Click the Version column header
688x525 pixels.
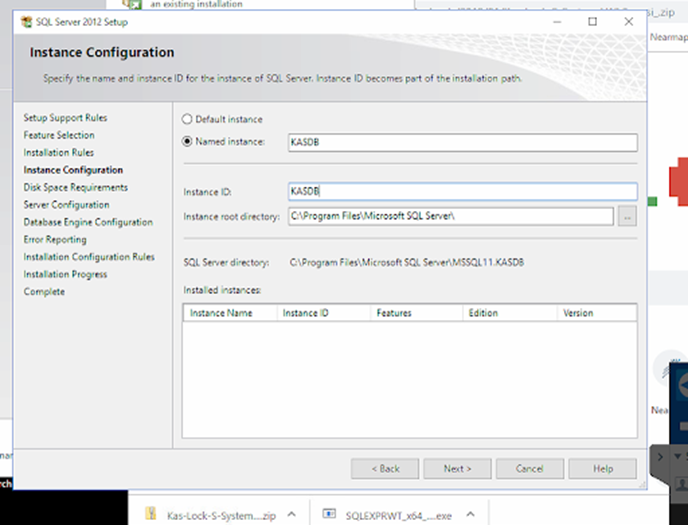pyautogui.click(x=597, y=313)
